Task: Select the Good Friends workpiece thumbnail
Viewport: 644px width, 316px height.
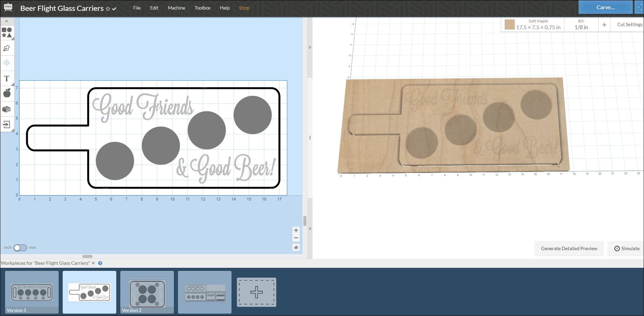Action: (x=89, y=292)
